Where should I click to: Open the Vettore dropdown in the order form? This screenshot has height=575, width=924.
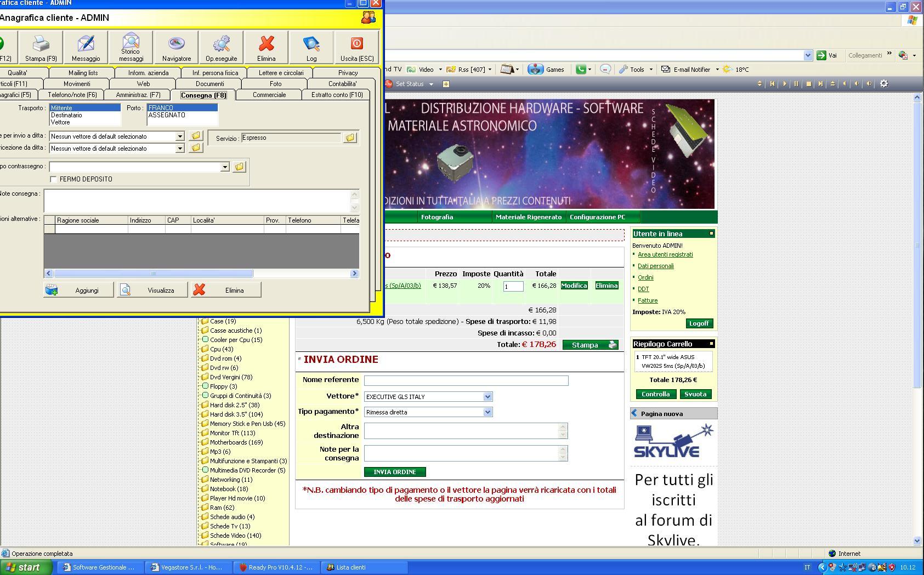[x=487, y=396]
